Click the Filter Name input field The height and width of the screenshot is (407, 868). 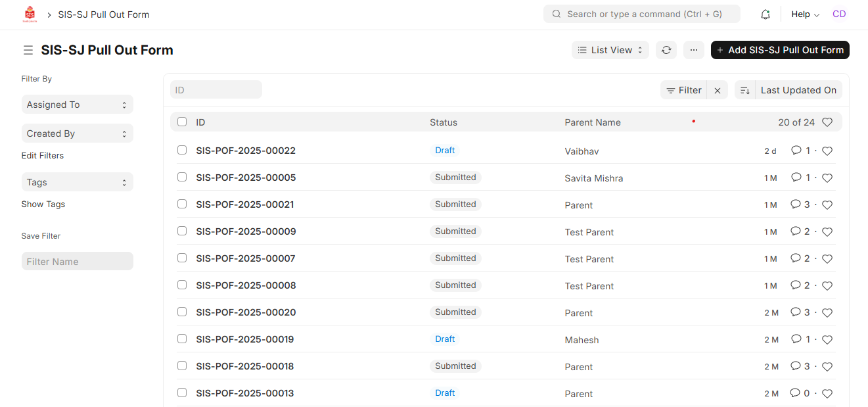point(77,262)
